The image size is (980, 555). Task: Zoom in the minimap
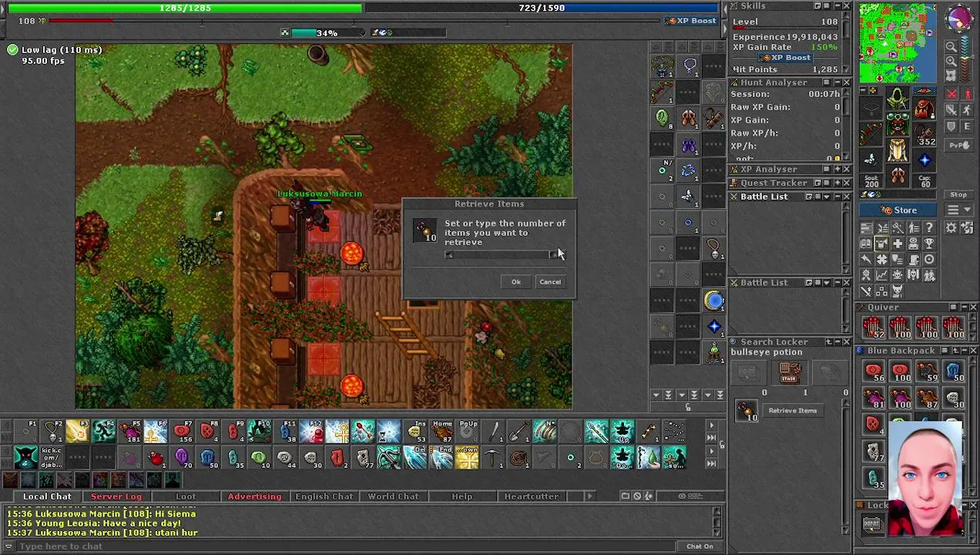click(951, 61)
